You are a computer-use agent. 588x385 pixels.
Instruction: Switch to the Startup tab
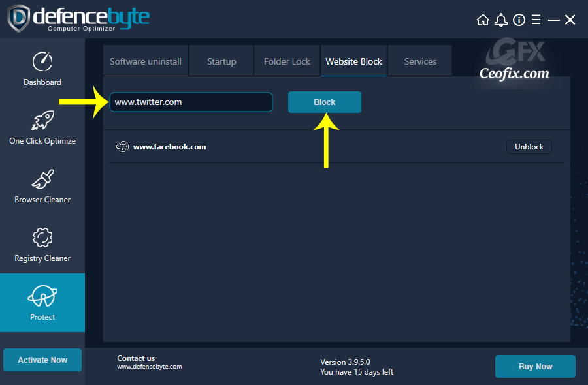tap(221, 61)
